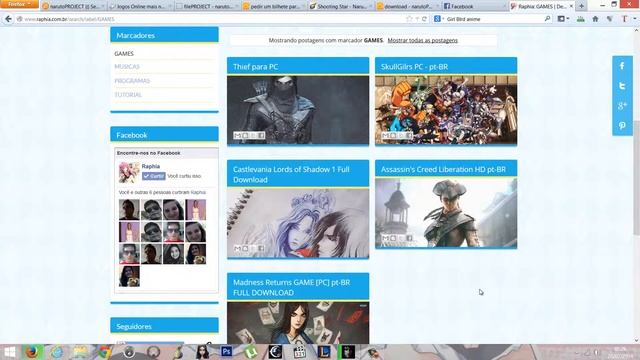The image size is (640, 360).
Task: Share SkullGirls PC by email icon
Action: pos(385,135)
